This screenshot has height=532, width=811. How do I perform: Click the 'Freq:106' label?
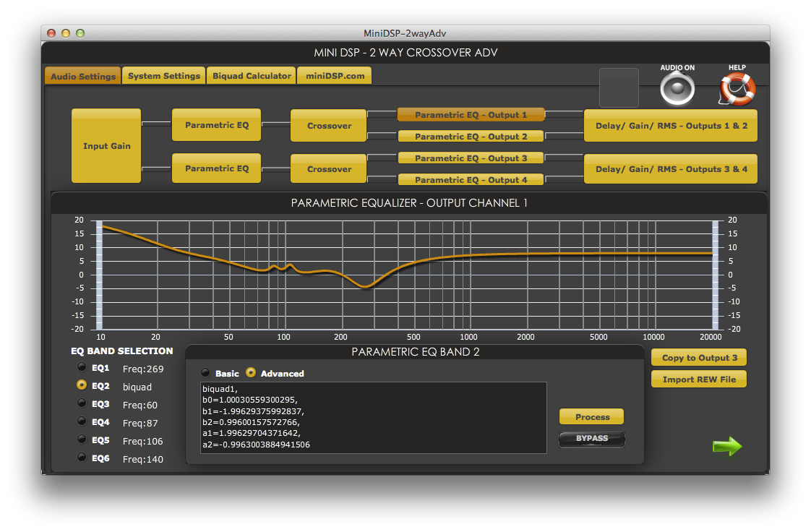pos(142,442)
